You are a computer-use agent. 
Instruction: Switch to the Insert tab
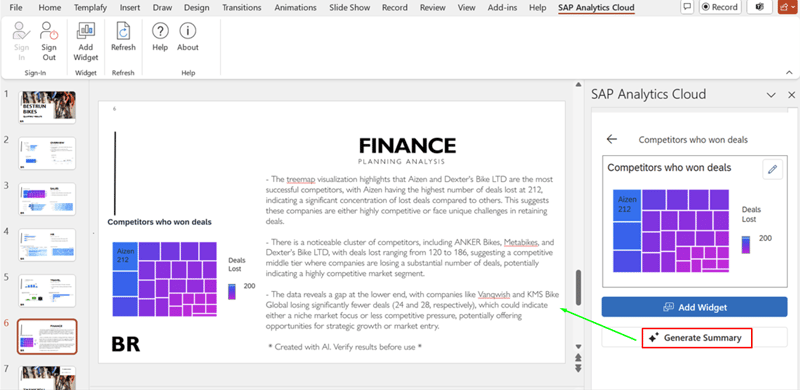tap(130, 8)
